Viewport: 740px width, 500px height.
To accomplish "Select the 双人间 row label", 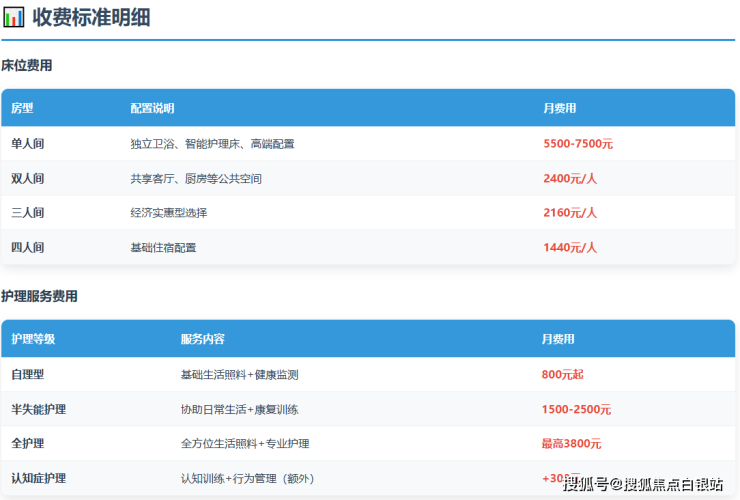I will tap(28, 179).
